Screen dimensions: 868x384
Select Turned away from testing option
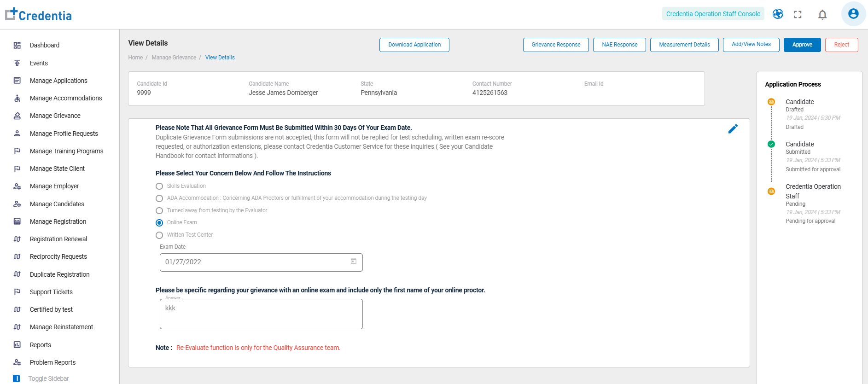(159, 211)
